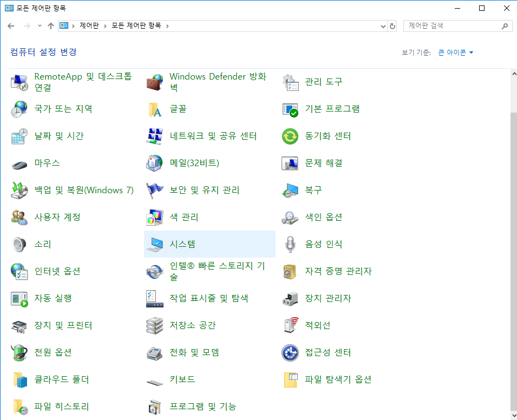This screenshot has width=517, height=420.
Task: Click the 파일 탐색기 옵션 folder icon
Action: (x=290, y=380)
